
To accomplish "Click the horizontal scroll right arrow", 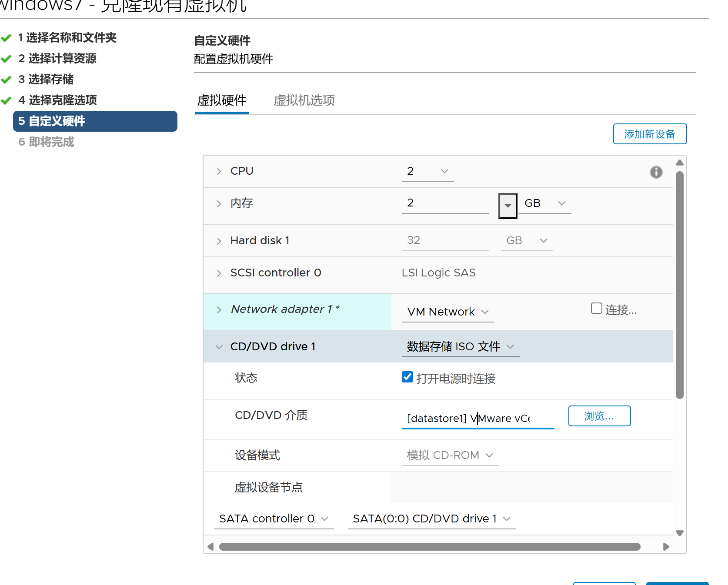I will click(x=666, y=547).
